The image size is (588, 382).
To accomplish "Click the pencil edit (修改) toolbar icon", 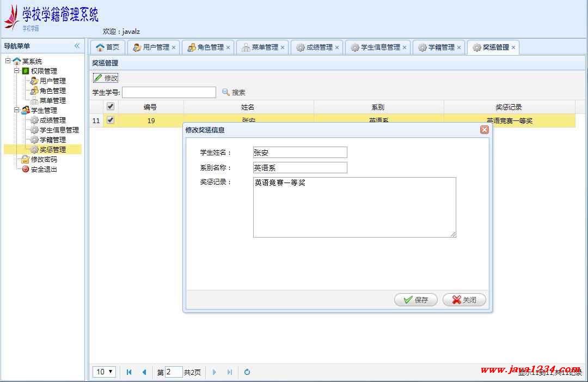I will (x=99, y=78).
